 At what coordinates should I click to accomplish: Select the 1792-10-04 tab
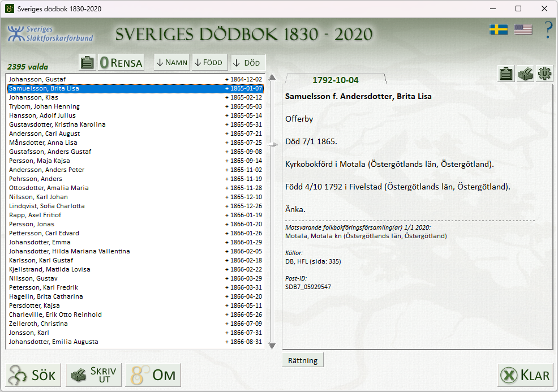(x=335, y=80)
